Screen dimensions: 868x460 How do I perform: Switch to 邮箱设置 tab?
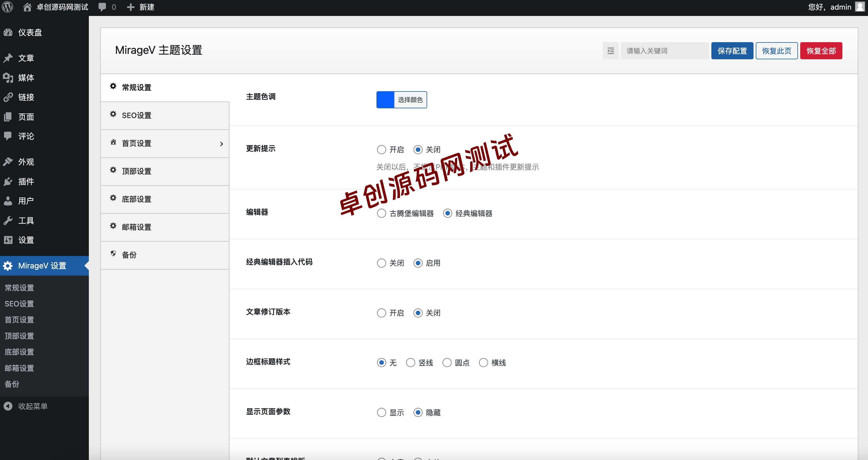click(165, 227)
